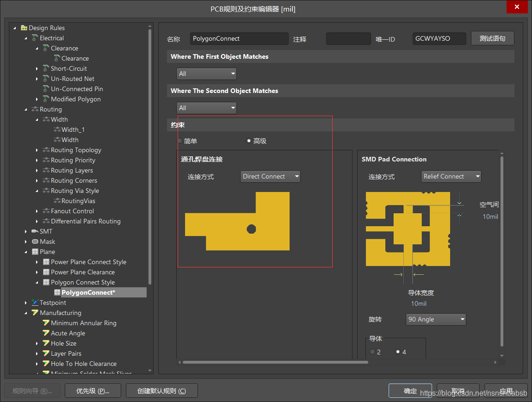Click the Electrical category icon
The width and height of the screenshot is (532, 402).
[x=35, y=38]
